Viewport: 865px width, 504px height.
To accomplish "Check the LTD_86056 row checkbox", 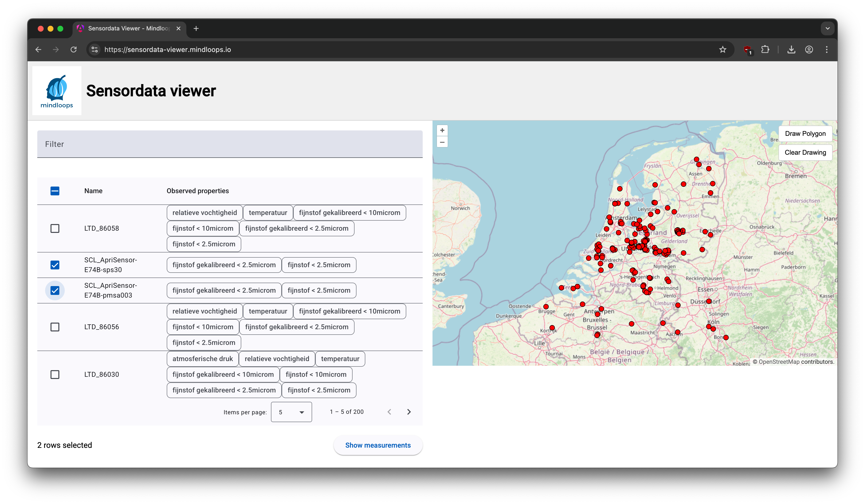I will 55,327.
